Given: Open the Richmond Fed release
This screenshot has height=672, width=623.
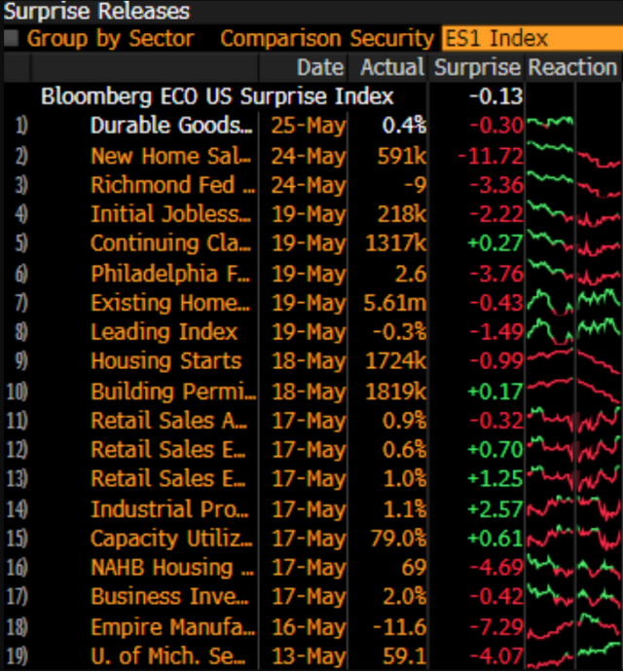Looking at the screenshot, I should click(172, 185).
